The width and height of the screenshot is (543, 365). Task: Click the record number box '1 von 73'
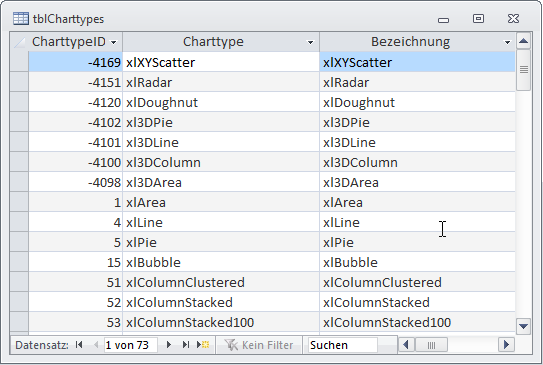(131, 345)
